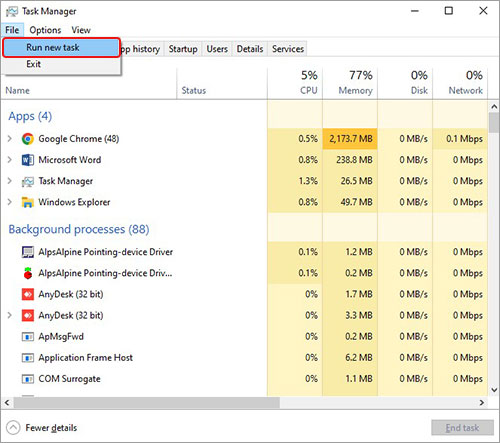Sort by the Network column header
Viewport: 500px width, 443px height.
click(x=460, y=84)
